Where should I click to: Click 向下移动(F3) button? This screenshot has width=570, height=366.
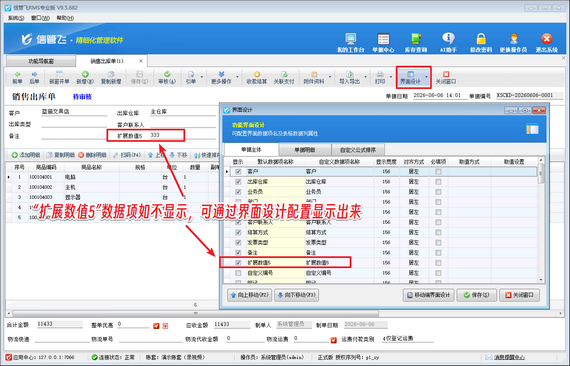click(296, 295)
